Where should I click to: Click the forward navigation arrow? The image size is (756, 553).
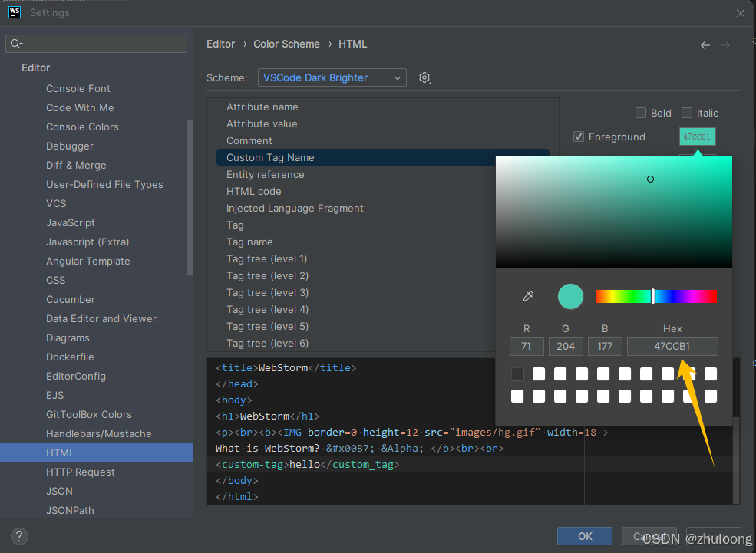click(725, 45)
